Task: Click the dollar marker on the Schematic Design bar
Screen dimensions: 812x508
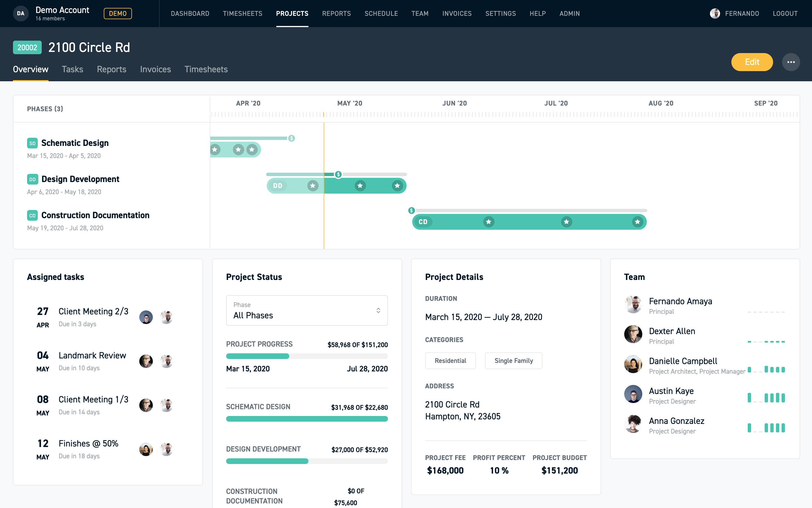Action: click(292, 138)
